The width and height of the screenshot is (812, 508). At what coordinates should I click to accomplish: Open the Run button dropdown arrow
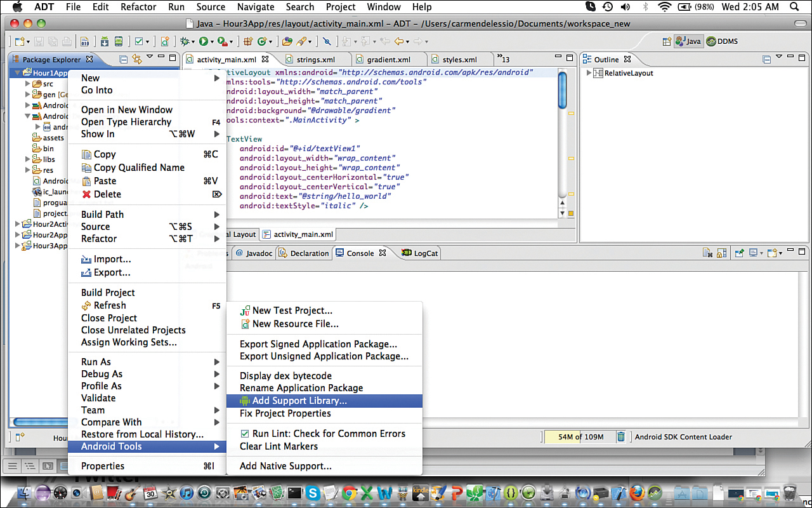coord(213,42)
